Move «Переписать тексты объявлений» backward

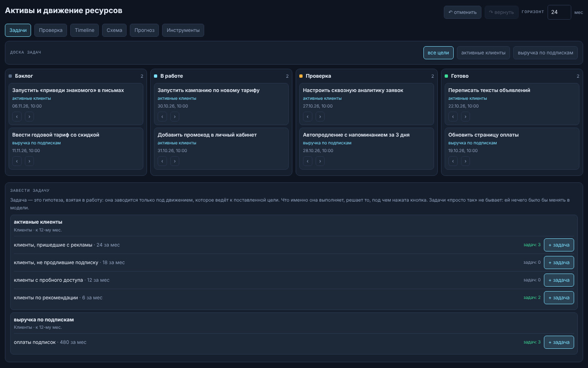tap(453, 117)
